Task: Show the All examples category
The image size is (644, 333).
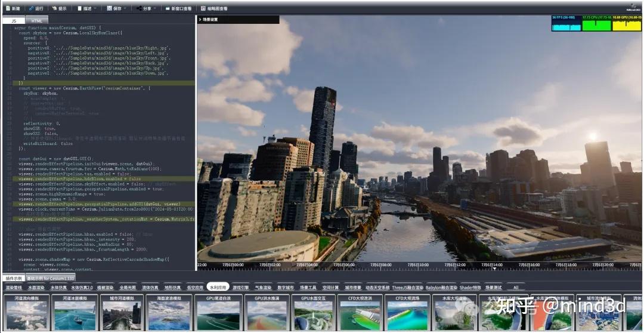Action: [x=516, y=288]
